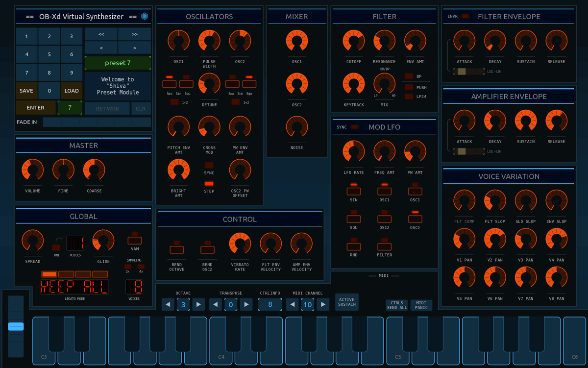Toggle the Mod LFO Sync switch

point(354,127)
